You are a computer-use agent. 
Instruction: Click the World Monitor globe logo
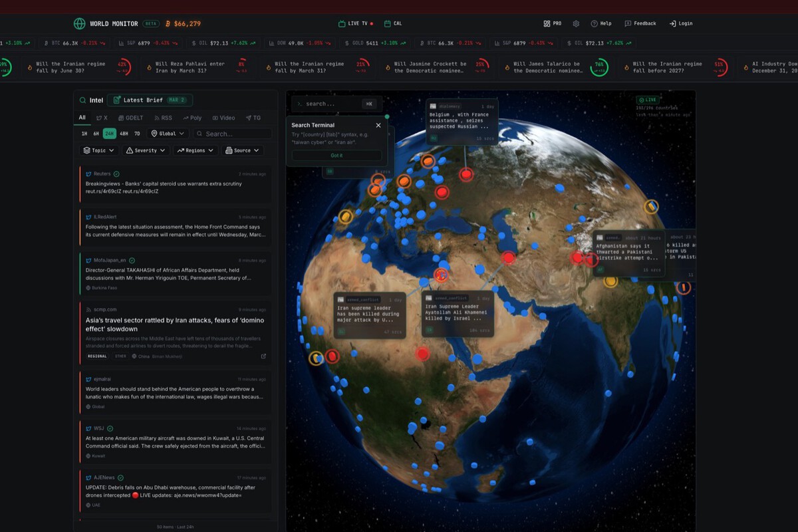pos(80,23)
